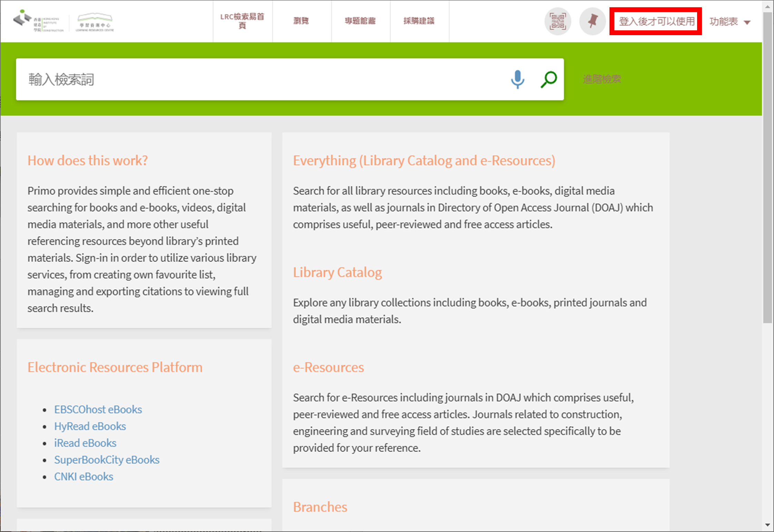Click 'Everything (Library Catalog and e-Resources)' heading
Screen dimensions: 774x532
click(x=424, y=161)
